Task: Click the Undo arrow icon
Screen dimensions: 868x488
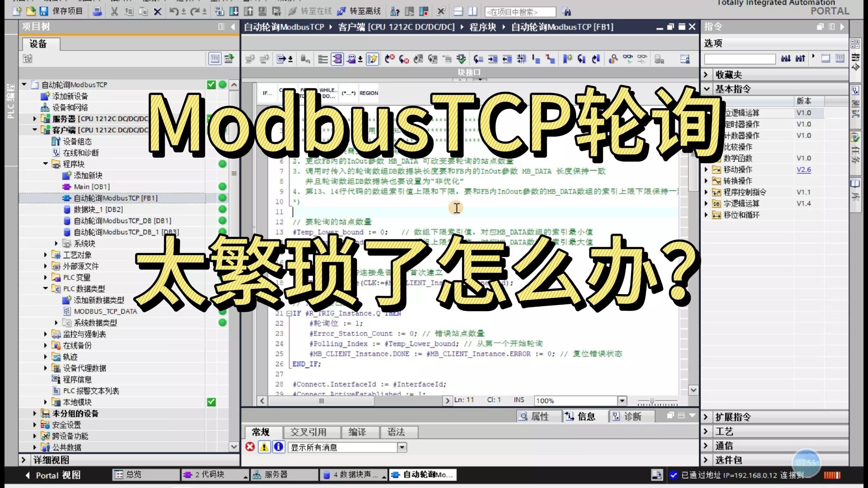Action: click(174, 11)
